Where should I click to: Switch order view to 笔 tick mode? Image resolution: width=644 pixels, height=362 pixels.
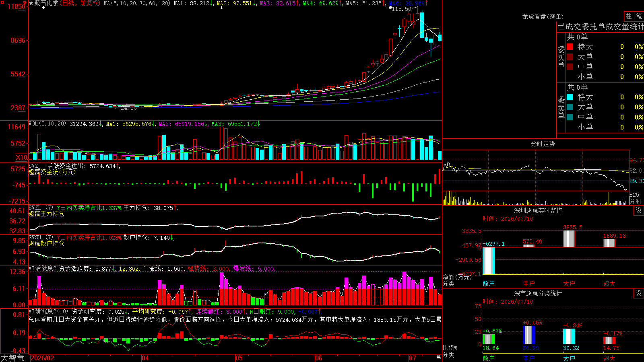click(639, 16)
